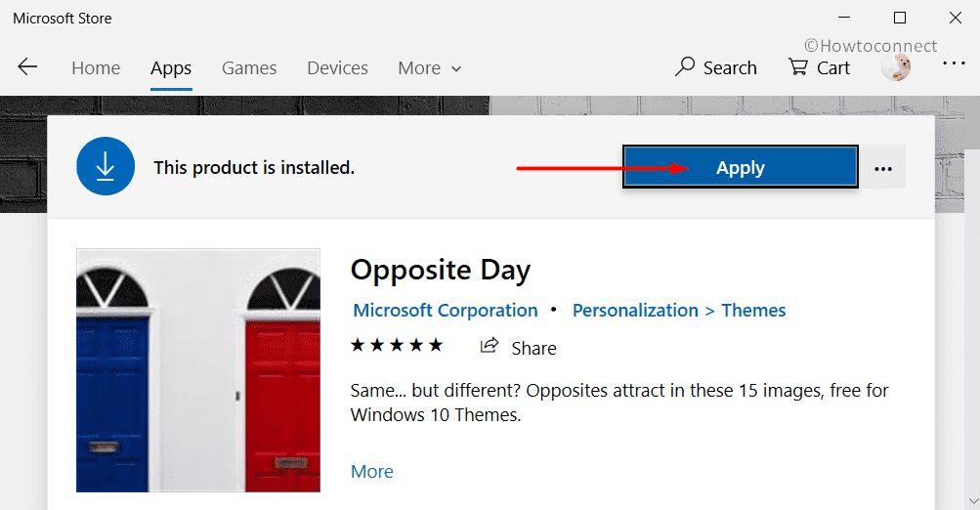Expand description with More link

pyautogui.click(x=372, y=471)
